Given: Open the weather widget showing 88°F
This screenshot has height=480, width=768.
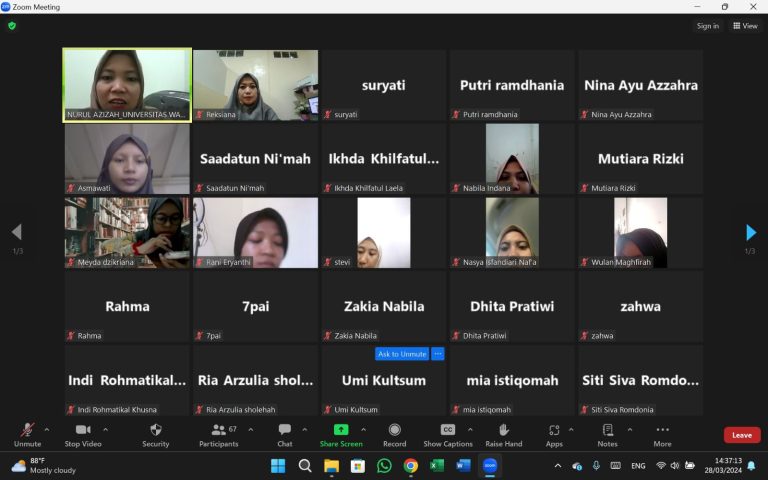Looking at the screenshot, I should 44,465.
